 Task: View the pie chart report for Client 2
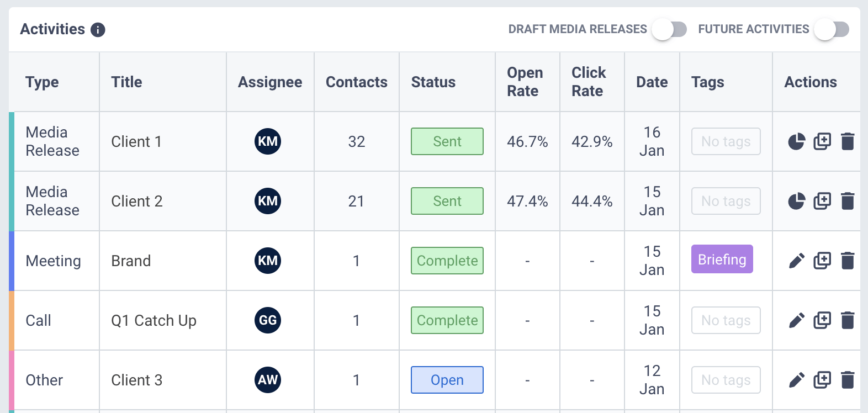(796, 201)
